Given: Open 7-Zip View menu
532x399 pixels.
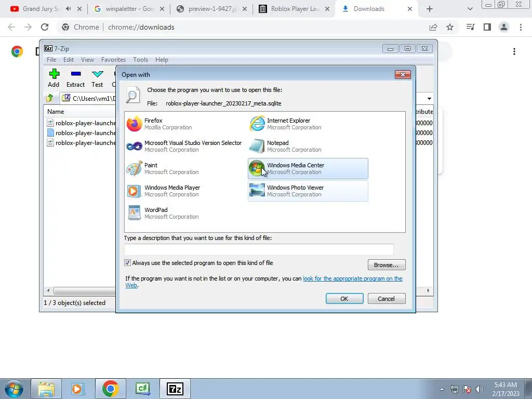Looking at the screenshot, I should click(87, 60).
